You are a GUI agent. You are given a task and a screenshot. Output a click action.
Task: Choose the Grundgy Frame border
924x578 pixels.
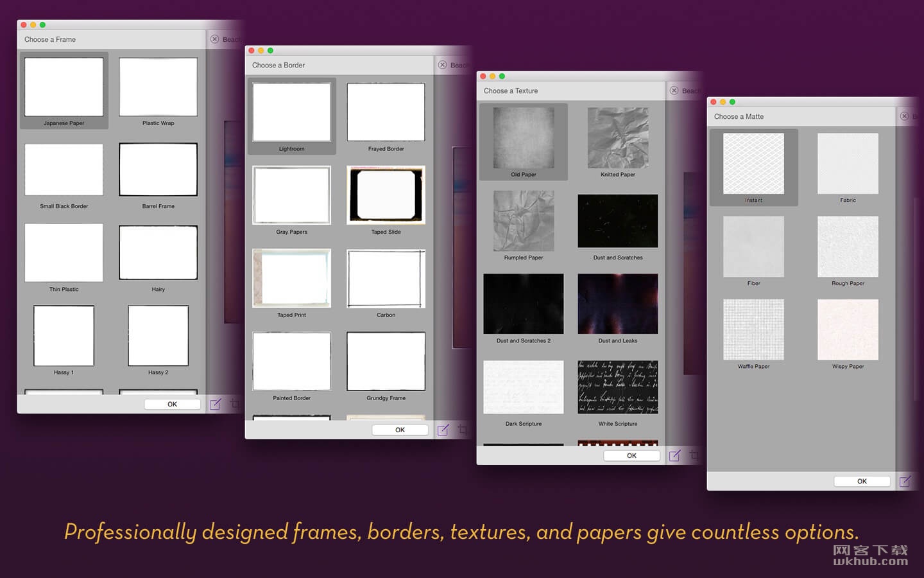[x=386, y=362]
